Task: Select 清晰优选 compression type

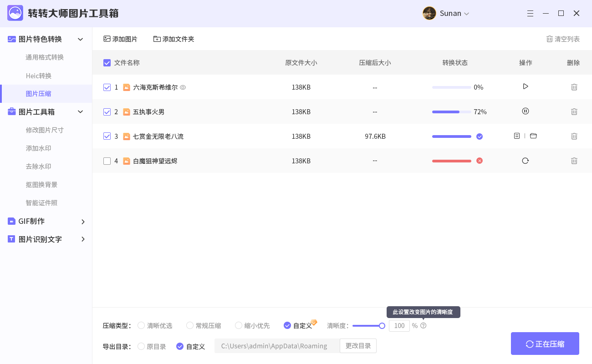Action: (141, 325)
